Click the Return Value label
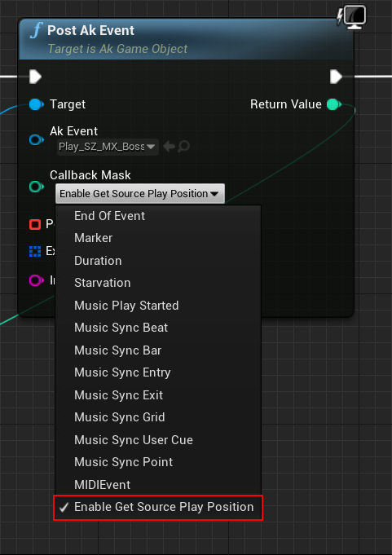Image resolution: width=392 pixels, height=555 pixels. 286,104
